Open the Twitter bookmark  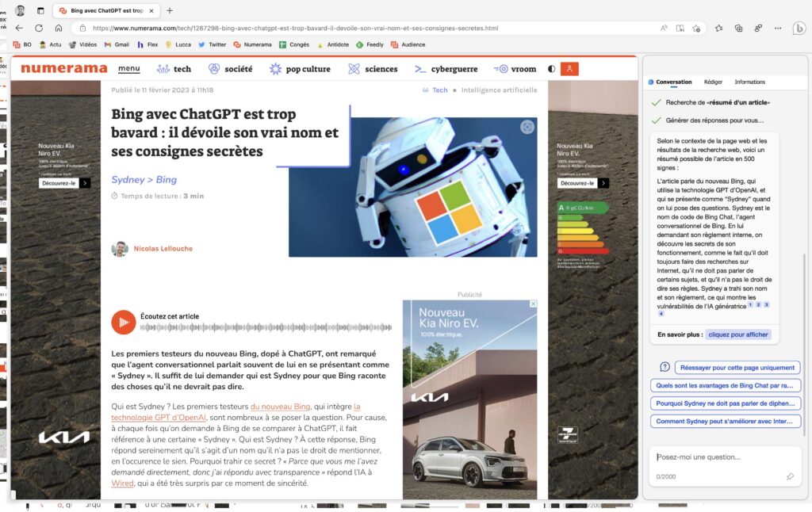213,44
